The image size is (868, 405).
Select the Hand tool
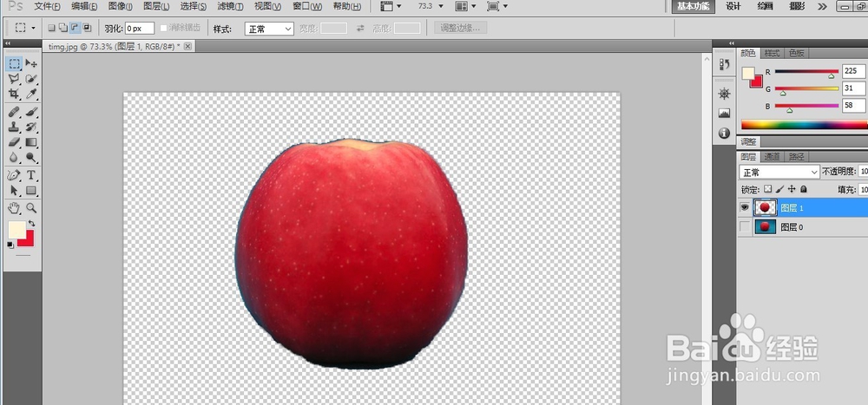point(15,208)
